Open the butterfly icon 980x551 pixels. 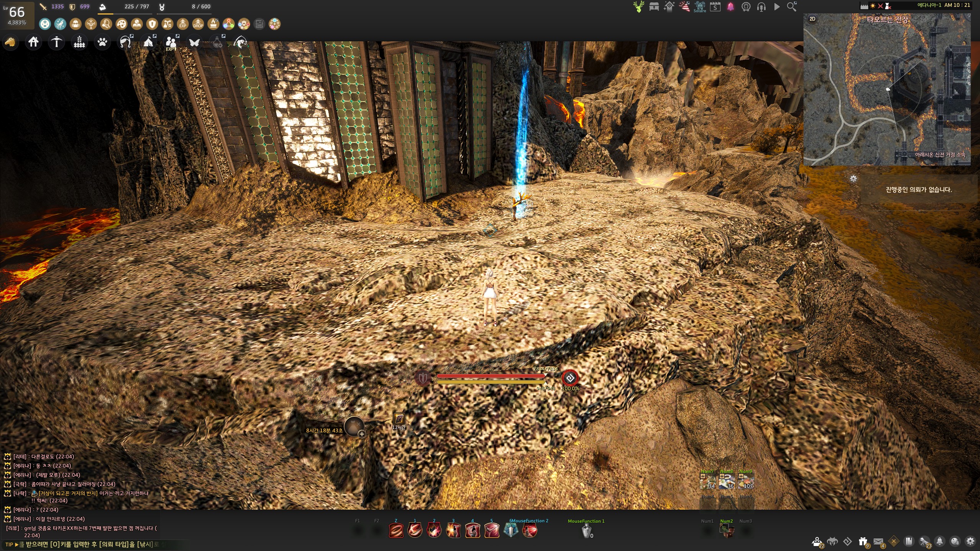[194, 42]
